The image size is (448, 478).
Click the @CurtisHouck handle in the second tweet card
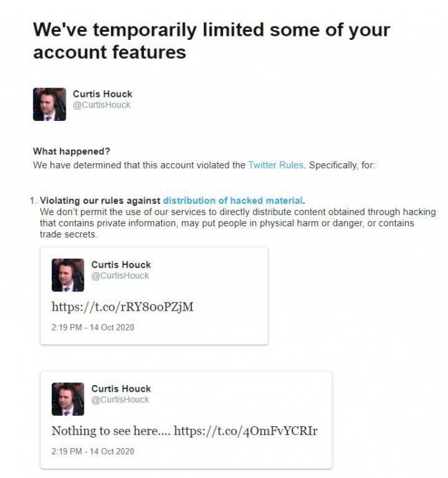tap(120, 400)
